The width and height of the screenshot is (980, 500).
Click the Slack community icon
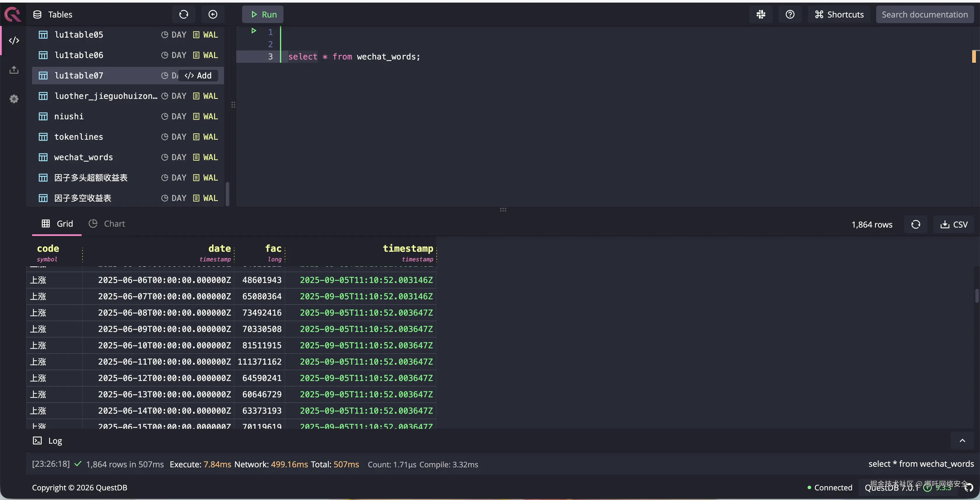point(761,15)
